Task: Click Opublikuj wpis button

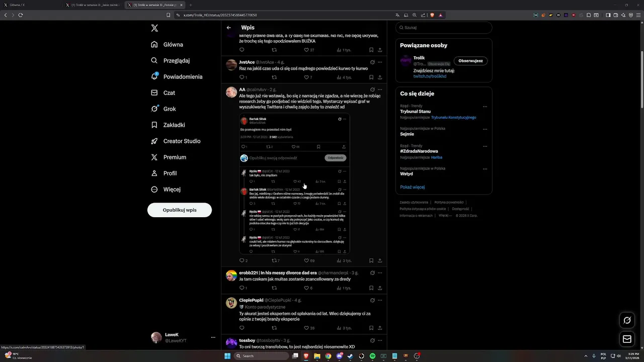Action: pyautogui.click(x=180, y=210)
